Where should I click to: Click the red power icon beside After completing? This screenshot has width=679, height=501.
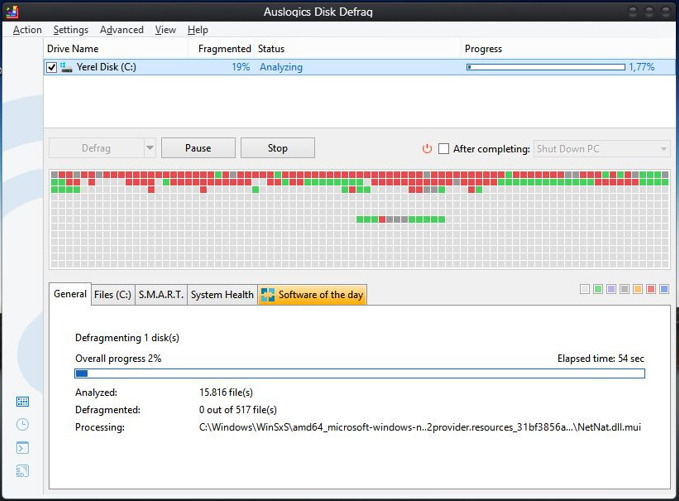tap(427, 149)
